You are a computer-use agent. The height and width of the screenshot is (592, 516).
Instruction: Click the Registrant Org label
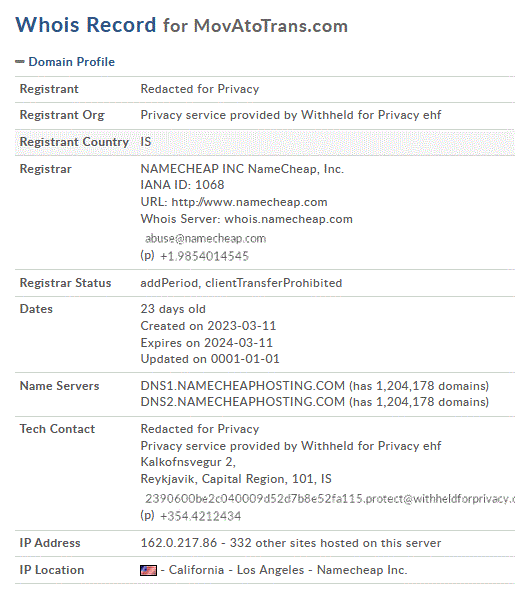pyautogui.click(x=62, y=115)
